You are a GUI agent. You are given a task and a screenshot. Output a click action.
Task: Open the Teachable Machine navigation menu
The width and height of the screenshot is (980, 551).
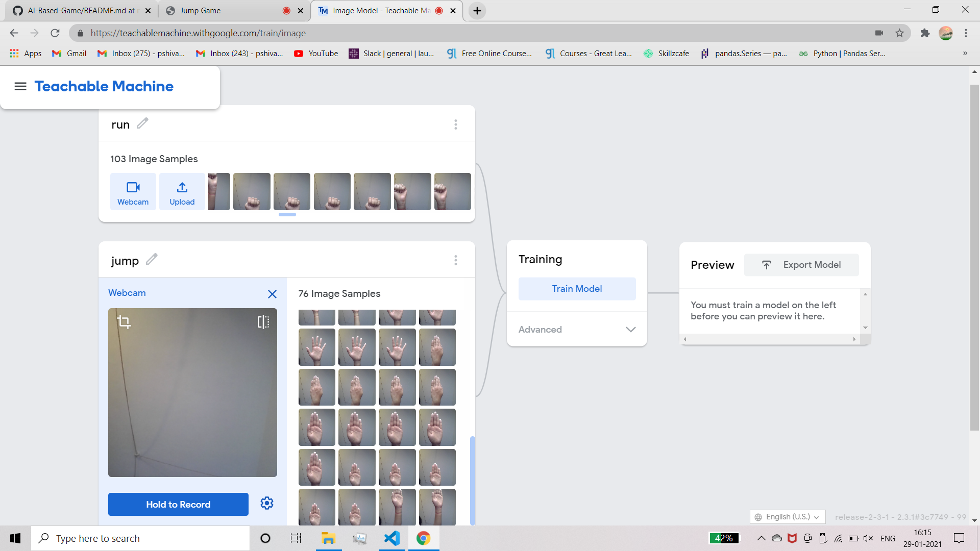20,86
